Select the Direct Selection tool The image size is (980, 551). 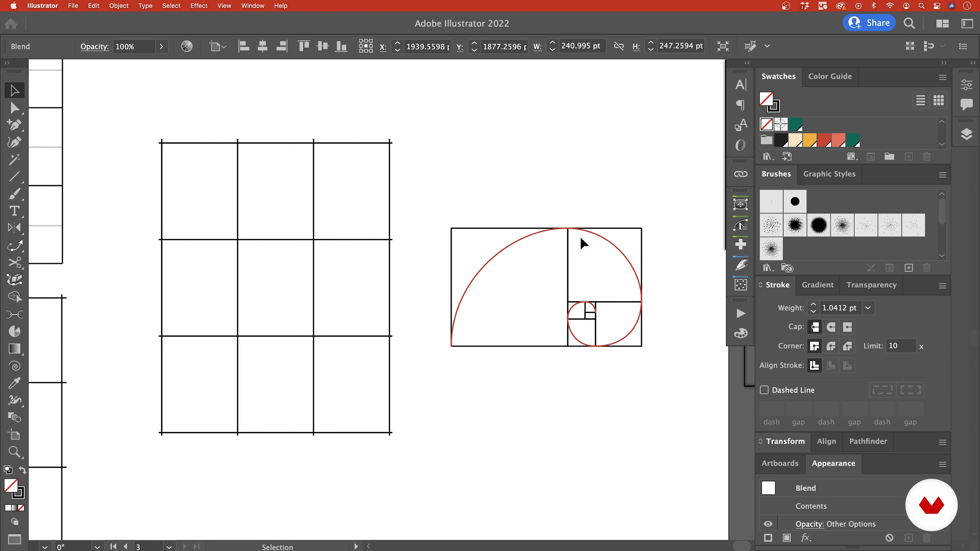15,108
